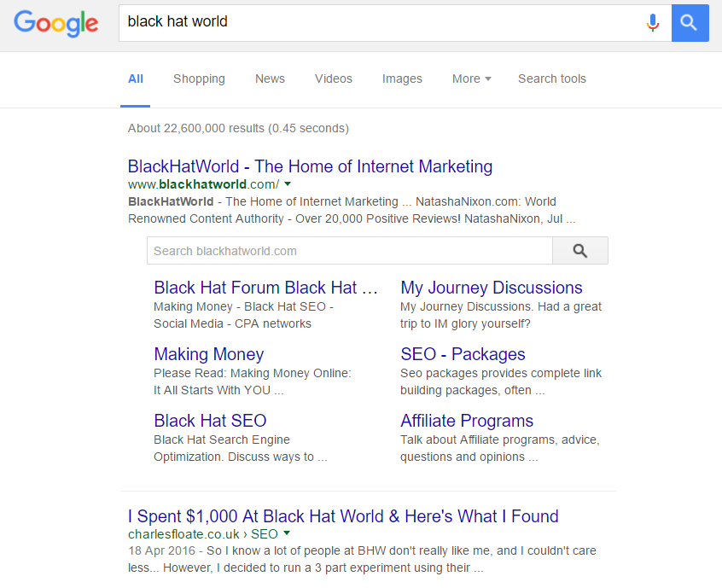The width and height of the screenshot is (722, 588).
Task: Click the Talk about Affiliate programs description
Action: 499,448
